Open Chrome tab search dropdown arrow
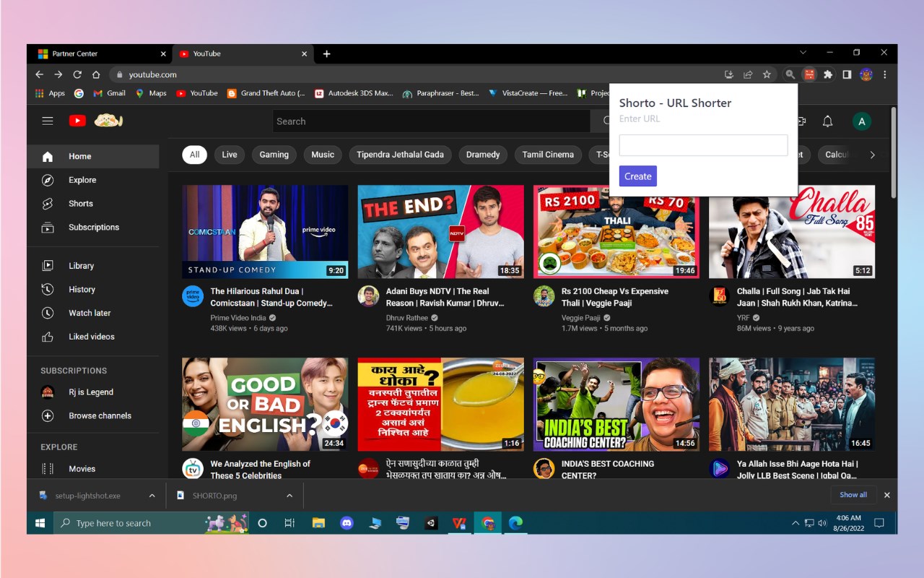 click(803, 53)
